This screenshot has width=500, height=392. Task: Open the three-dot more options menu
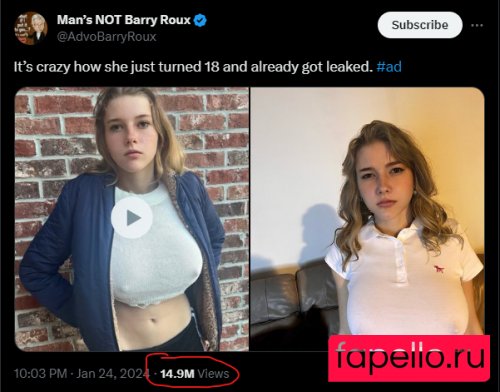[477, 25]
